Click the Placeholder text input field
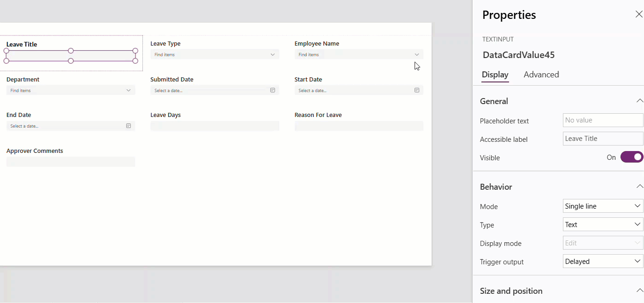Screen dimensions: 644x303 tap(603, 120)
